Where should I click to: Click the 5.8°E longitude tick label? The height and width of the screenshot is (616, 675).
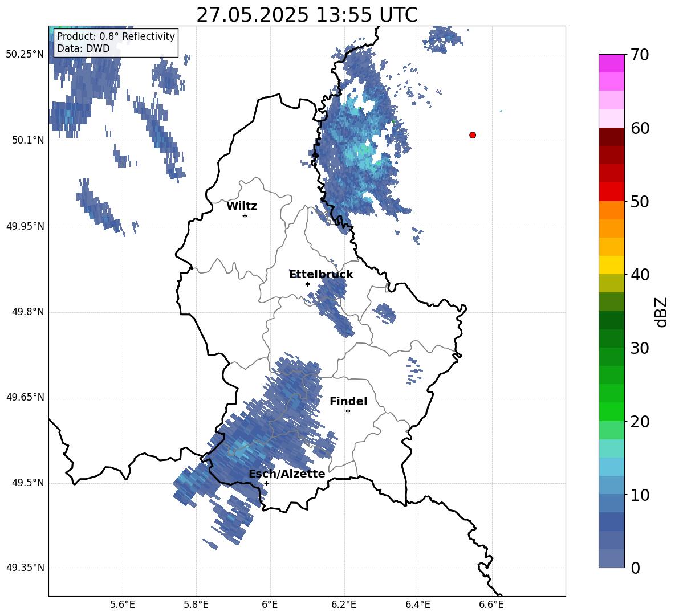click(x=196, y=605)
